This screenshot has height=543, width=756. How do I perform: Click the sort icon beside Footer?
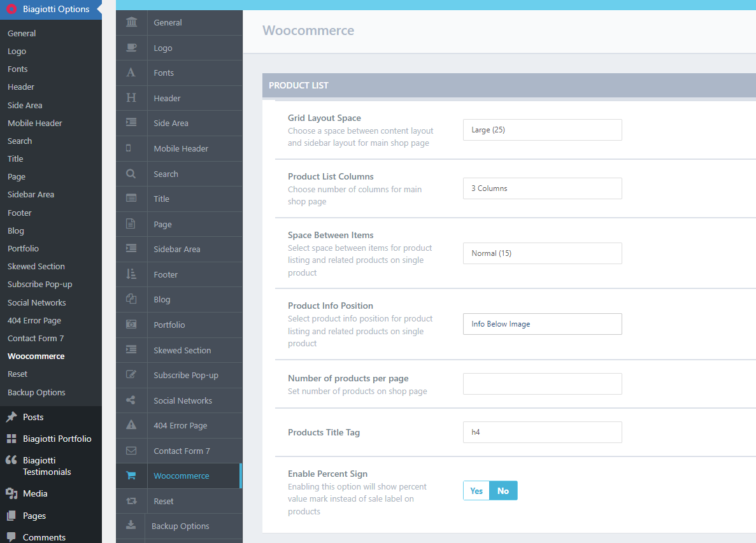tap(131, 274)
